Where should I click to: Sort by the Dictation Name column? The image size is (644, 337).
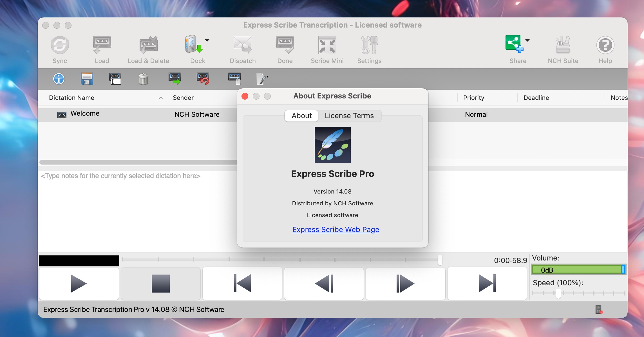click(x=104, y=98)
